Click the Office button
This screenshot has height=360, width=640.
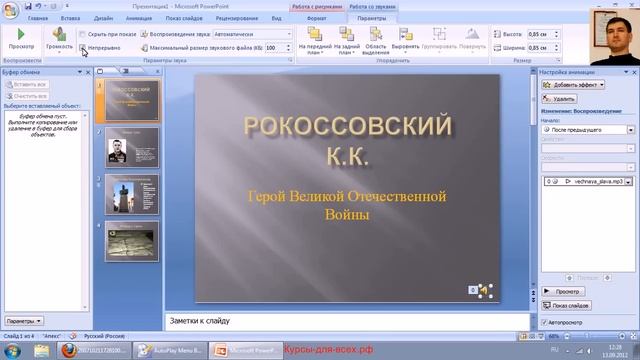click(10, 10)
